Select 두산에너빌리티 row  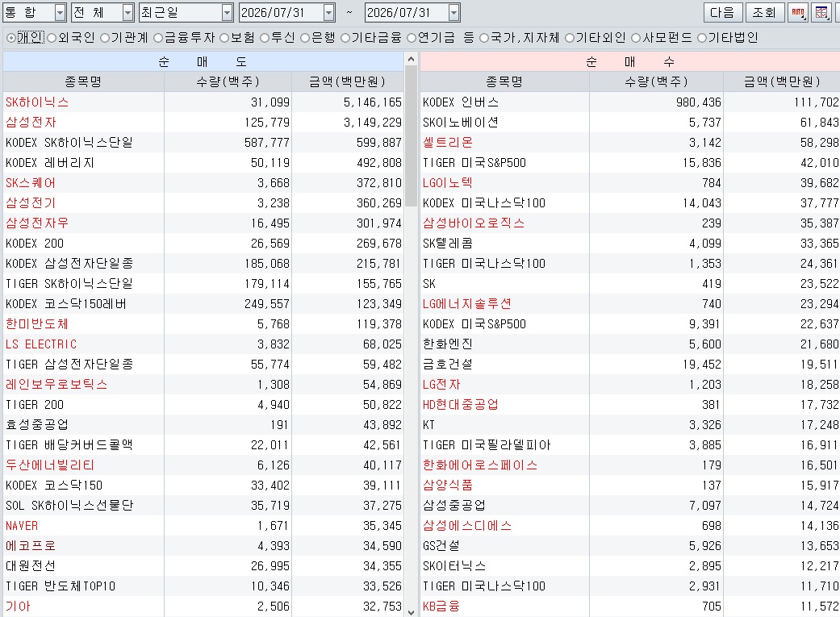tap(203, 465)
